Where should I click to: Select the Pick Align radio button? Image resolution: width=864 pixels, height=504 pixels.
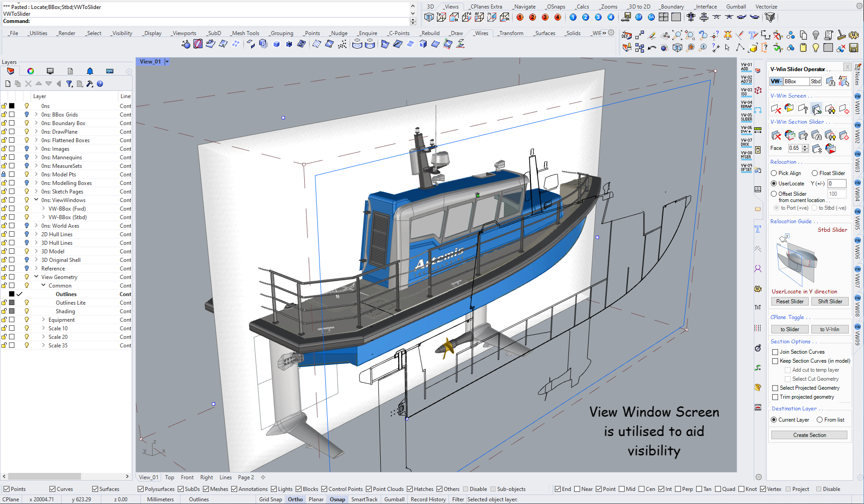(774, 173)
